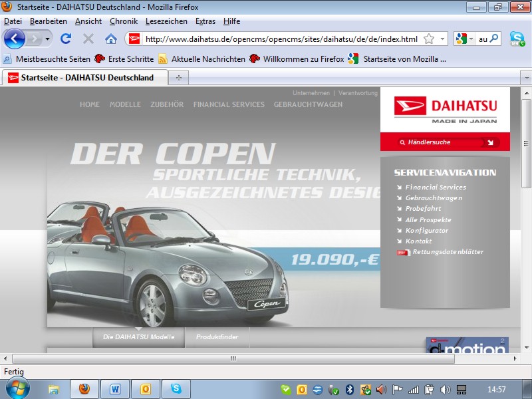Click ZUBEHÖR in the site navigation
Image resolution: width=532 pixels, height=399 pixels.
click(x=167, y=104)
